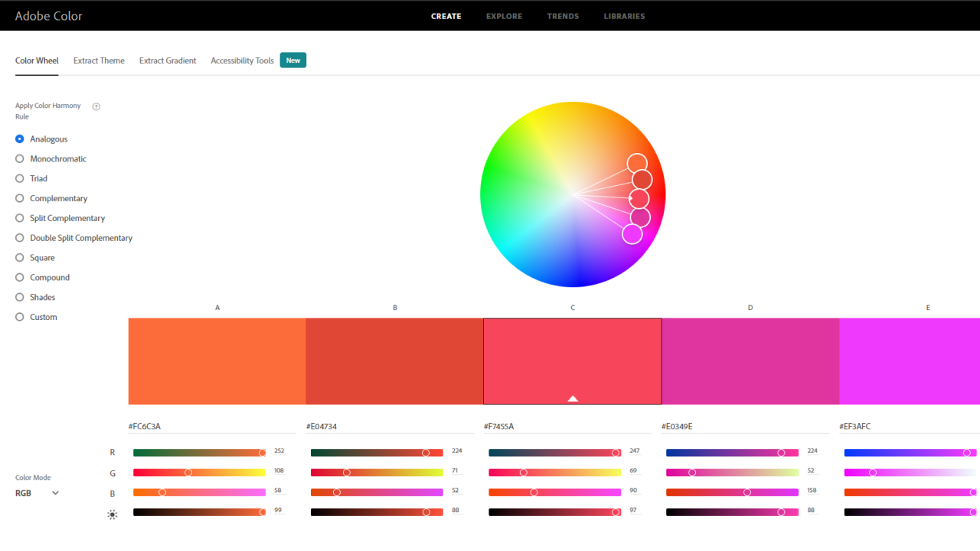This screenshot has width=980, height=551.
Task: Open the Explore menu item
Action: pos(504,16)
